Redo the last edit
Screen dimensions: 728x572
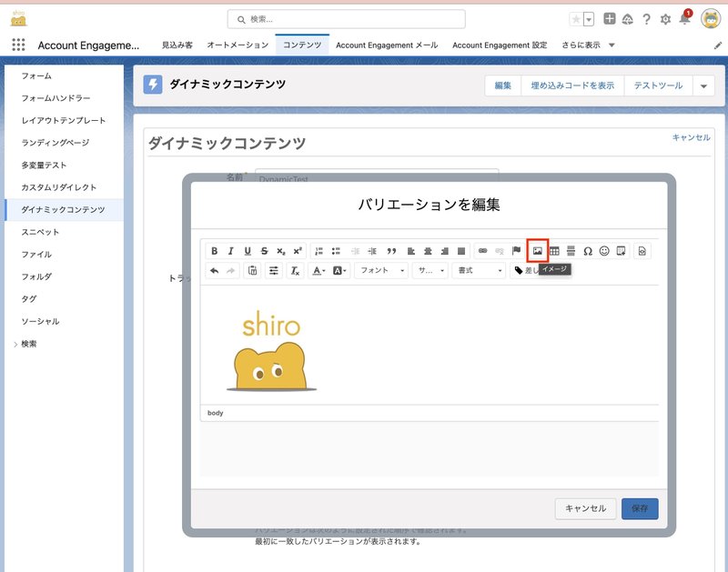tap(231, 270)
